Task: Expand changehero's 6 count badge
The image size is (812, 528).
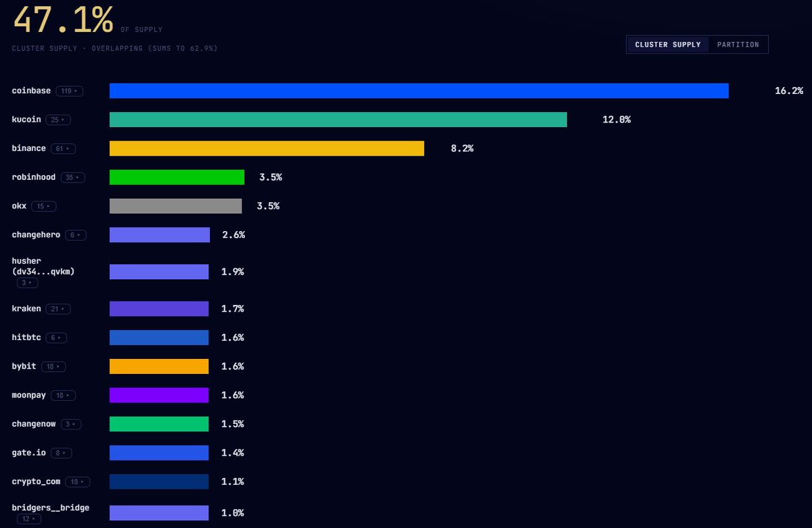Action: point(75,235)
